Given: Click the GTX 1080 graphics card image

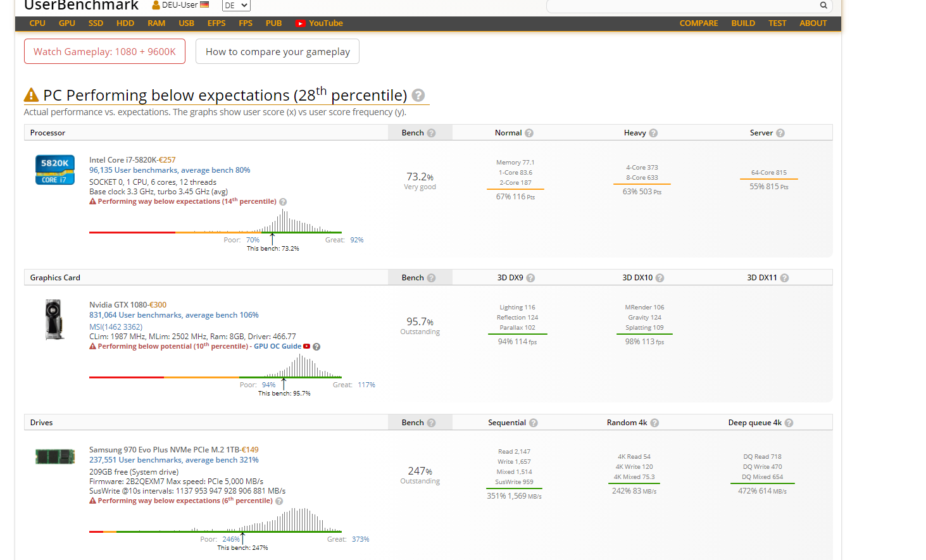Looking at the screenshot, I should pyautogui.click(x=54, y=320).
